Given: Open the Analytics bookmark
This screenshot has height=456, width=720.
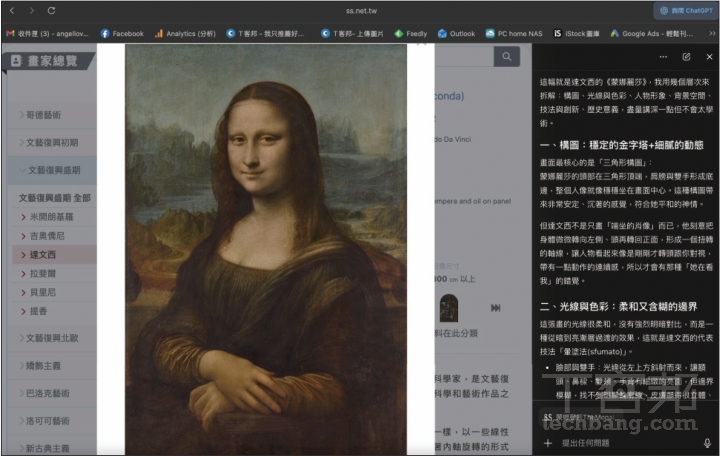Looking at the screenshot, I should [185, 34].
